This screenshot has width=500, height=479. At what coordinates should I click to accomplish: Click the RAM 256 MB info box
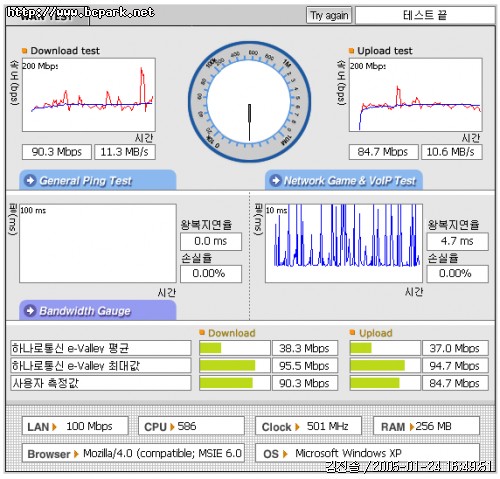pos(426,426)
